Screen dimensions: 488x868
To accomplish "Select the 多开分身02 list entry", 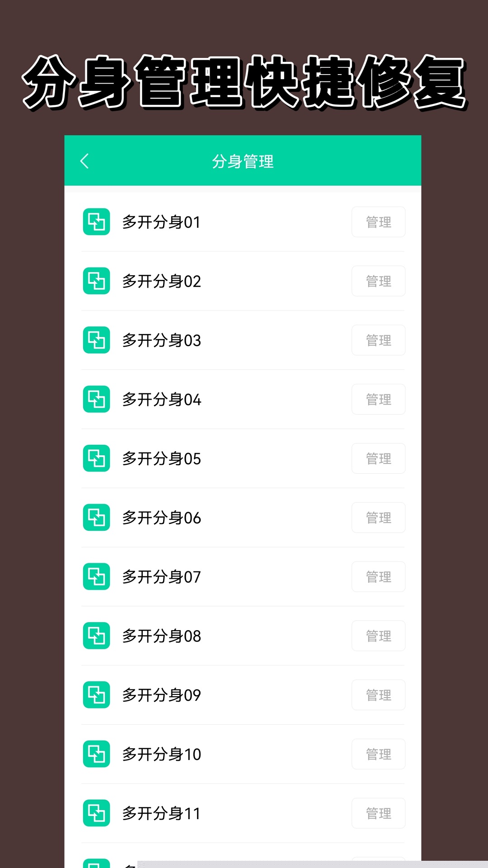I will [x=161, y=281].
